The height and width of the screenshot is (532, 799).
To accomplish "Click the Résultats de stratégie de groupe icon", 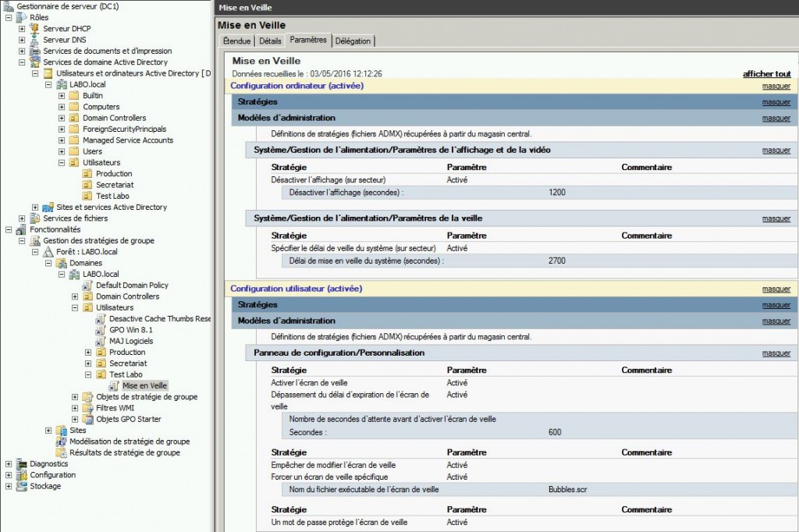I will [x=61, y=452].
